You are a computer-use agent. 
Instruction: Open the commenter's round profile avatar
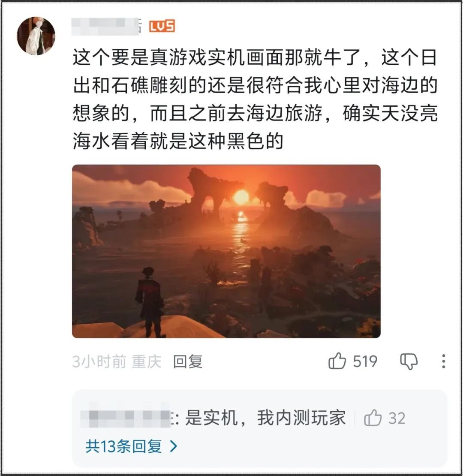[36, 36]
